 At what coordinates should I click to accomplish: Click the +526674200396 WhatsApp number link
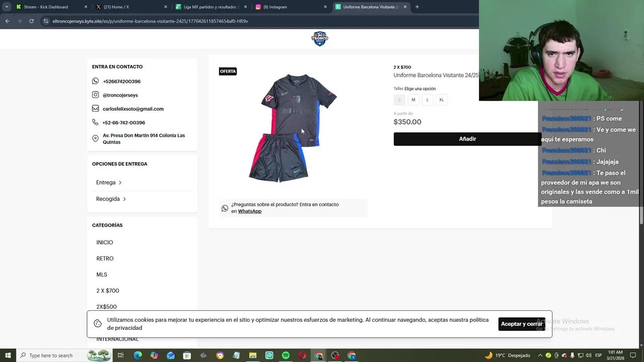tap(121, 81)
